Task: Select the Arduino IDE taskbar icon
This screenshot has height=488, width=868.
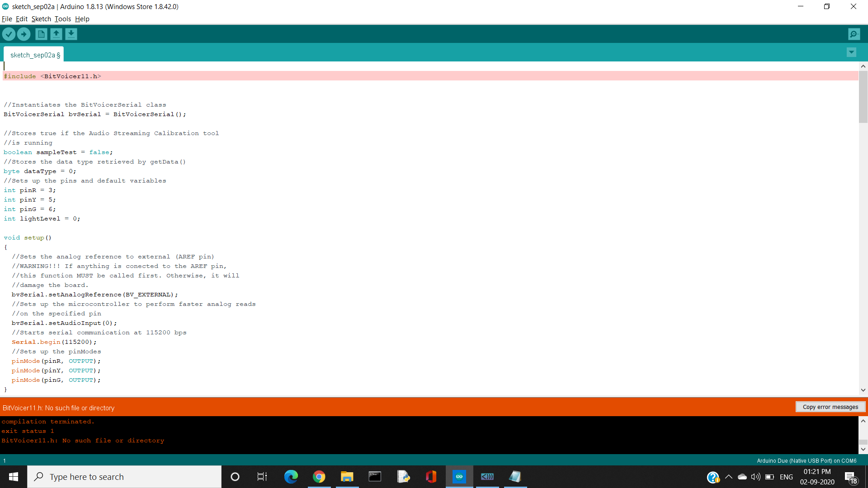Action: [459, 476]
